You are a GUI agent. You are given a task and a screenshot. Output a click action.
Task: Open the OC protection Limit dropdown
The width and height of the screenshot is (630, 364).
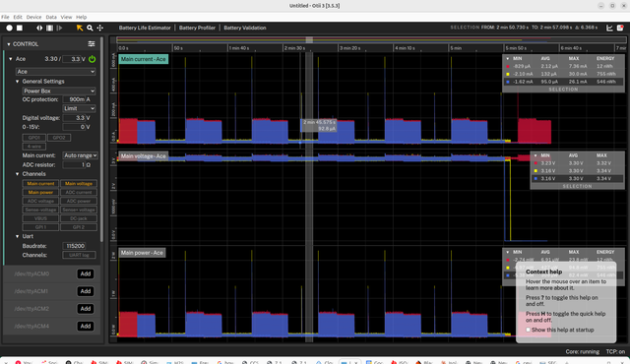click(79, 108)
